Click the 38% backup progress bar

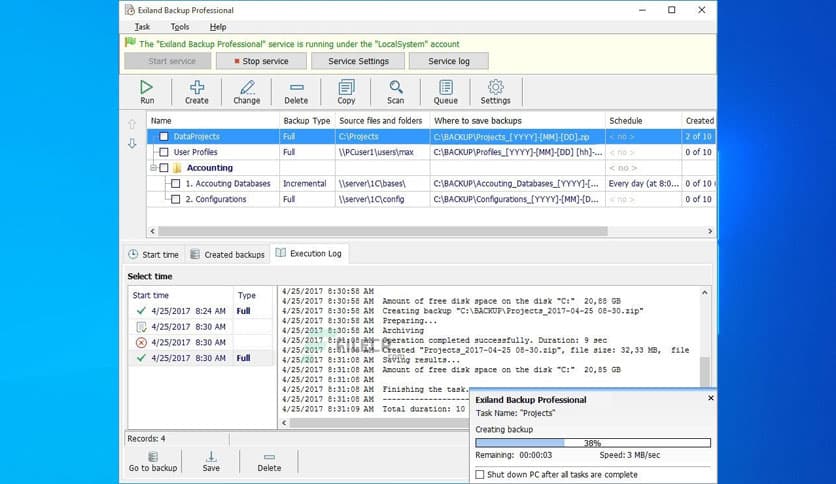(593, 443)
